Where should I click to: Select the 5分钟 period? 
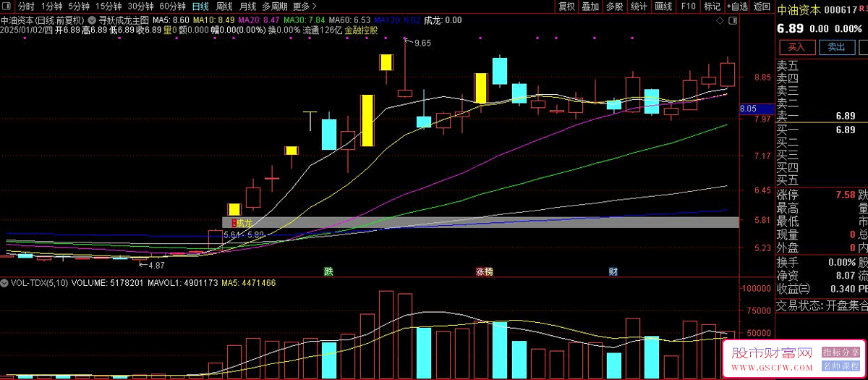80,7
